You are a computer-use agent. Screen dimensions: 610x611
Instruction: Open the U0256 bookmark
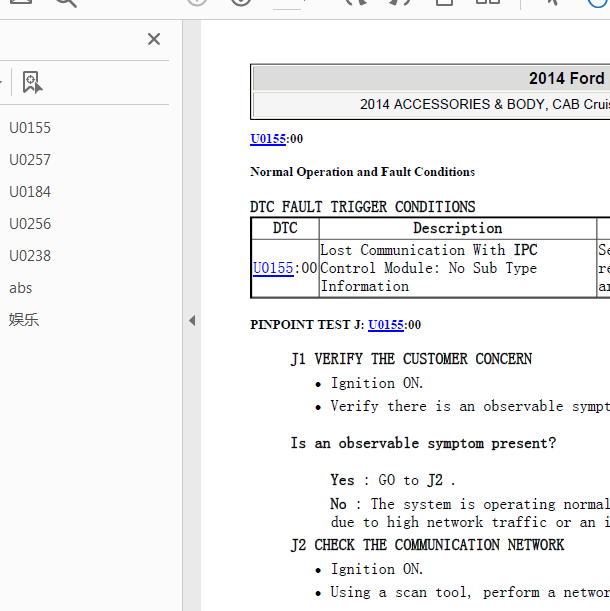(x=30, y=224)
